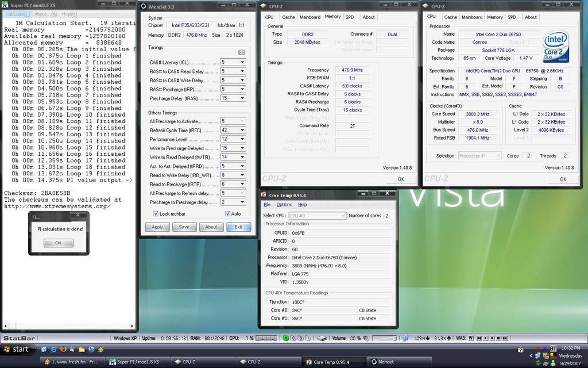Click the drive icon in StatBar

322,338
